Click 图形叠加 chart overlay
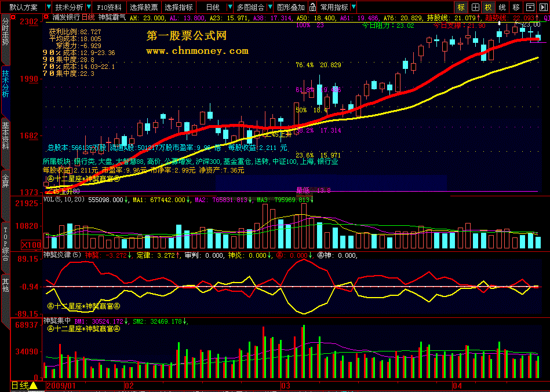Image resolution: width=550 pixels, height=392 pixels. click(291, 7)
